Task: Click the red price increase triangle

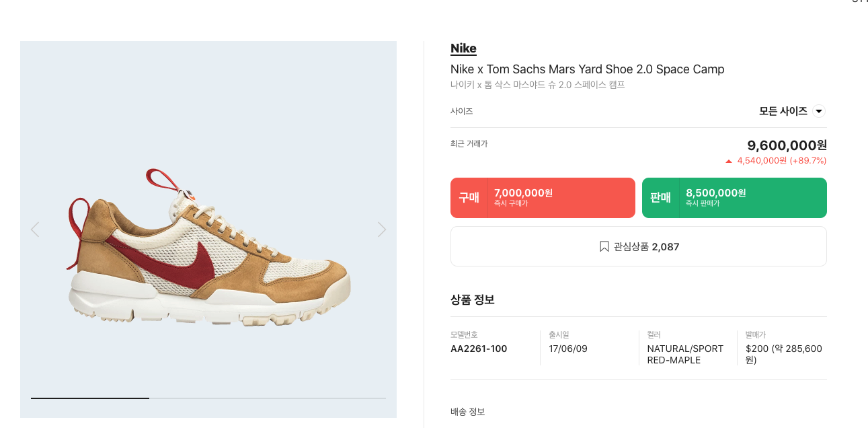Action: click(728, 162)
